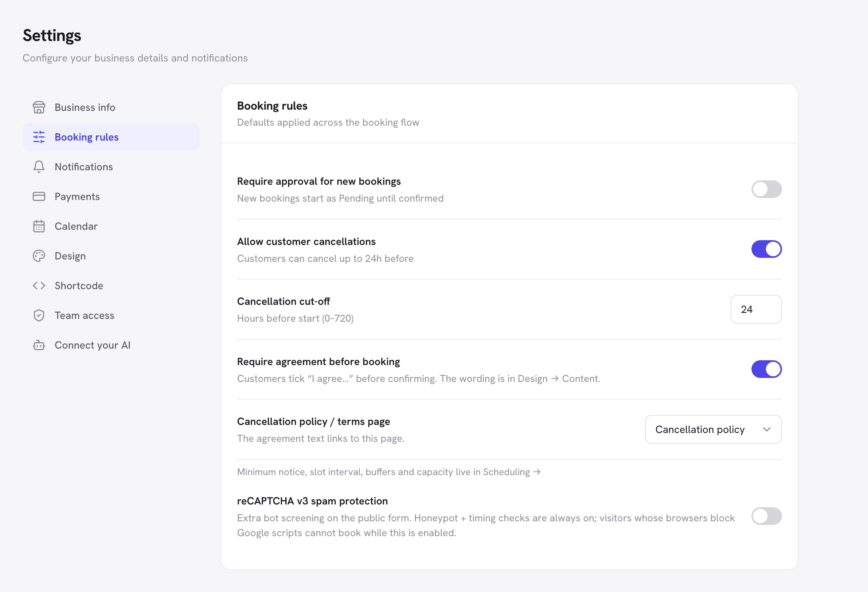The image size is (868, 592).
Task: Click the Notifications bell icon
Action: [39, 167]
